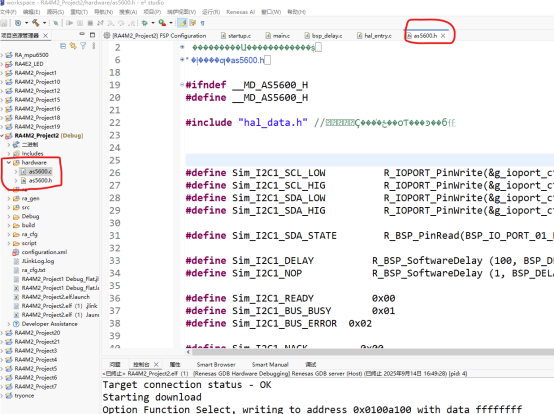Click line 25 in the code editor
This screenshot has height=414, width=554.
[x=369, y=160]
